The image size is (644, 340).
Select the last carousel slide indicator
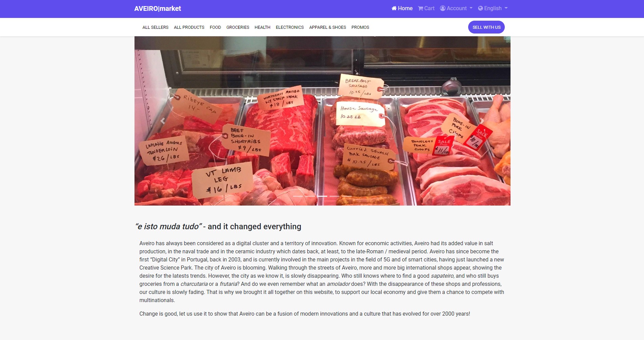[347, 196]
